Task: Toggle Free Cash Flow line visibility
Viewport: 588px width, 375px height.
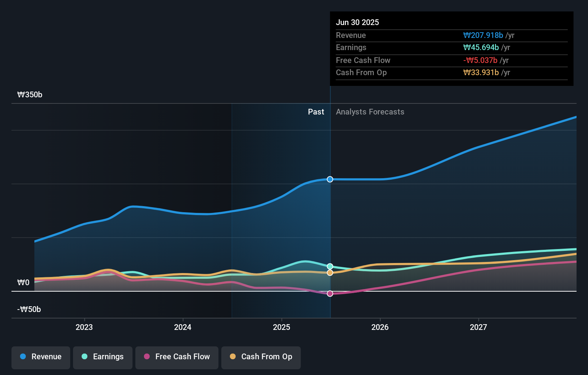Action: click(177, 357)
